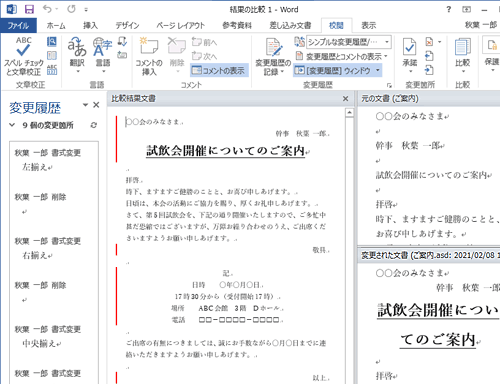Click the Undo arrow icon
Viewport: 500px width, 384px height.
(x=47, y=9)
